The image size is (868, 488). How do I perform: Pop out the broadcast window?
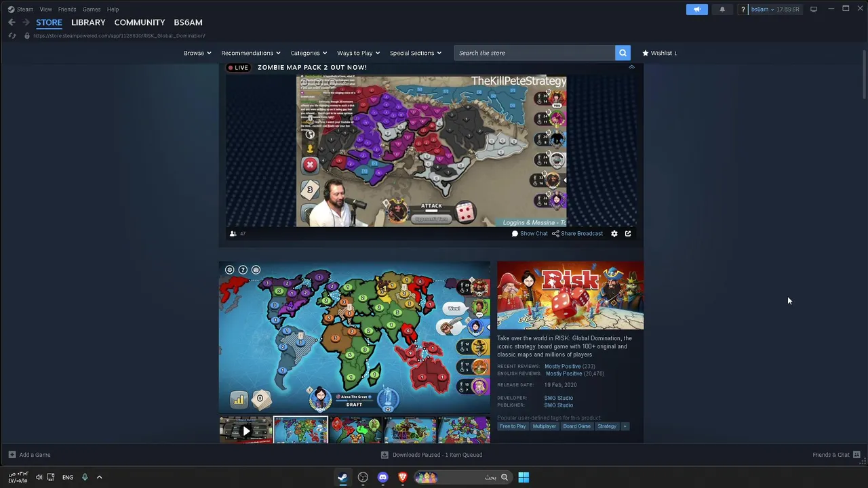click(628, 233)
